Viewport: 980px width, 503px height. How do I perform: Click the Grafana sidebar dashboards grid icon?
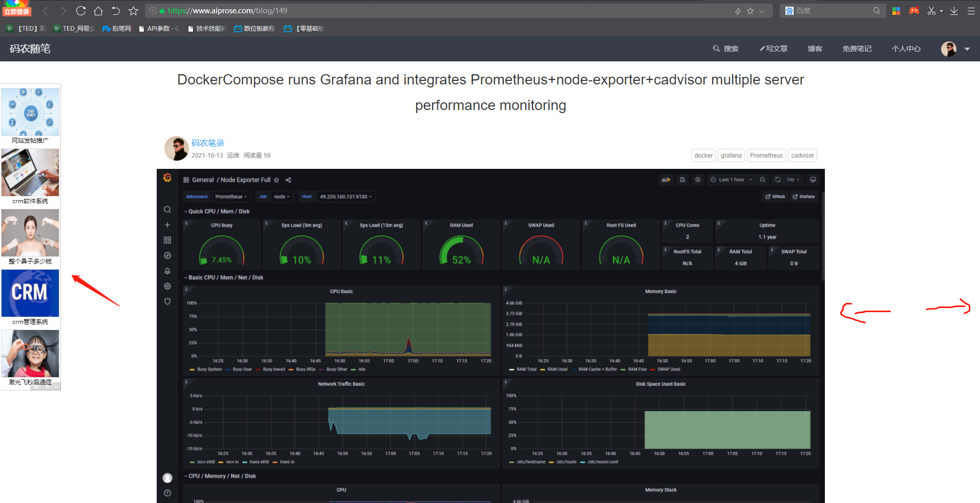coord(167,240)
